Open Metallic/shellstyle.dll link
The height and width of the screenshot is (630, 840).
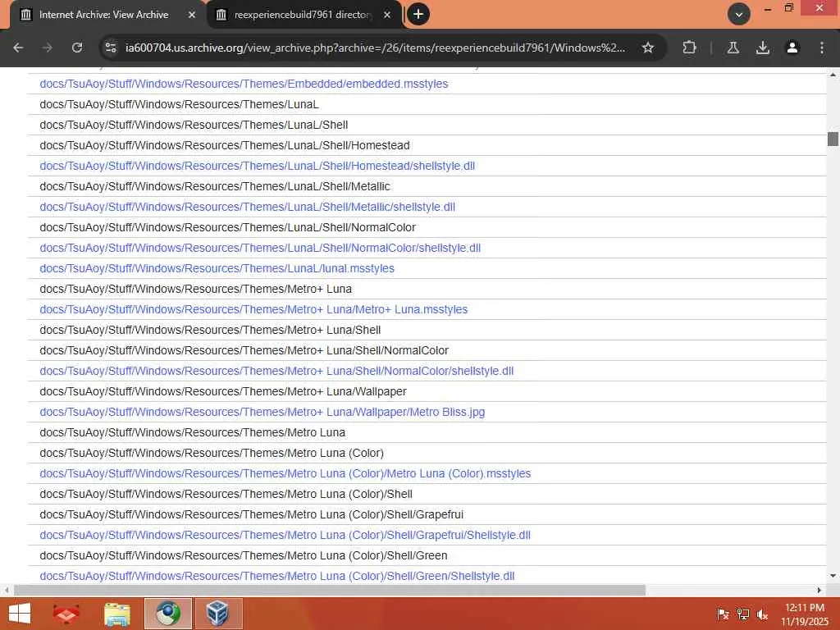[248, 207]
